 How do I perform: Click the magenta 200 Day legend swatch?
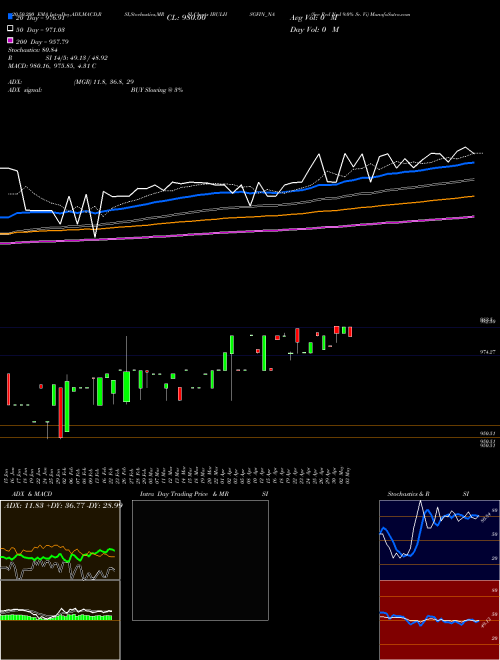point(11,40)
